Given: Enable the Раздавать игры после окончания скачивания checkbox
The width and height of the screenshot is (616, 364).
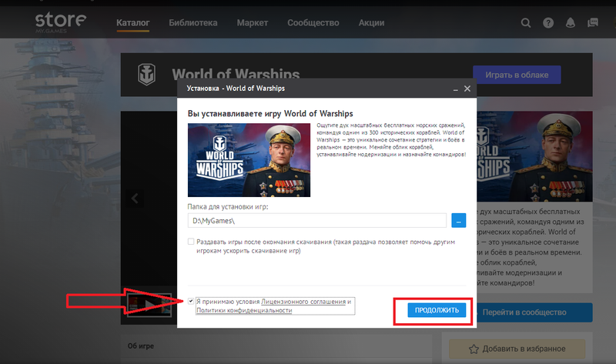Looking at the screenshot, I should pos(191,242).
